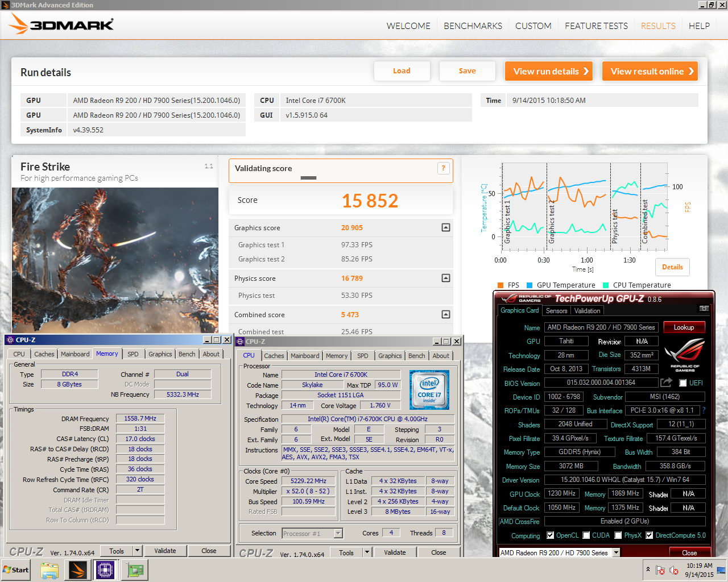The height and width of the screenshot is (582, 728).
Task: Open the Processor #1 selection dropdown
Action: point(338,533)
